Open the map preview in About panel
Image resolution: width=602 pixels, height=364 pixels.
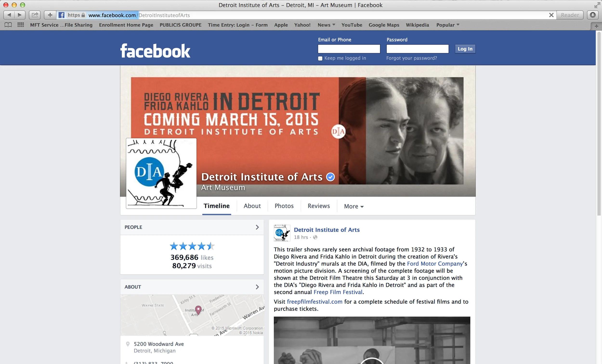point(192,315)
